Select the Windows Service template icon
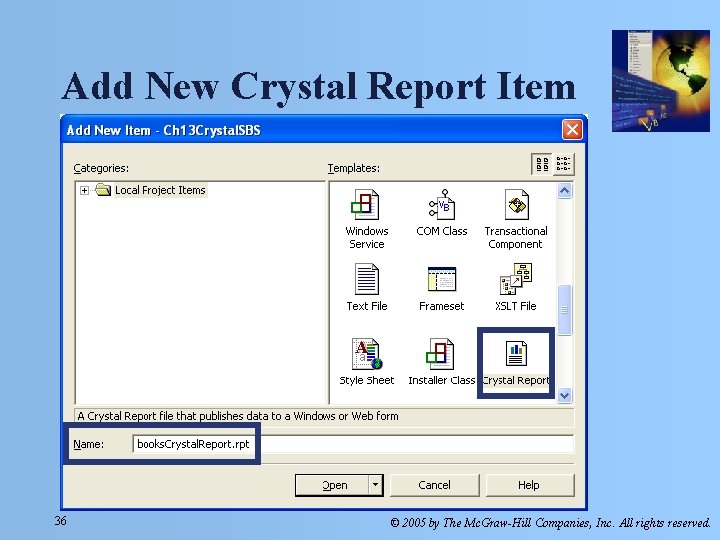The height and width of the screenshot is (540, 720). tap(365, 205)
